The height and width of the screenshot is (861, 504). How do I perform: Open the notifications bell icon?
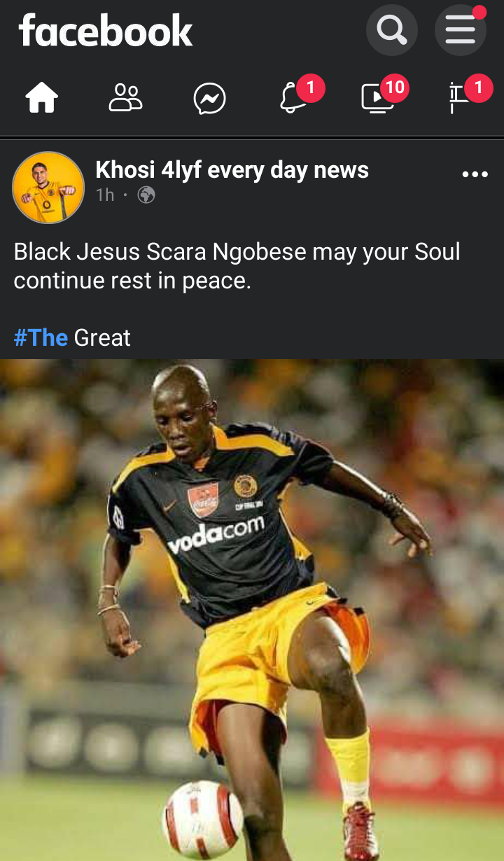(x=293, y=99)
